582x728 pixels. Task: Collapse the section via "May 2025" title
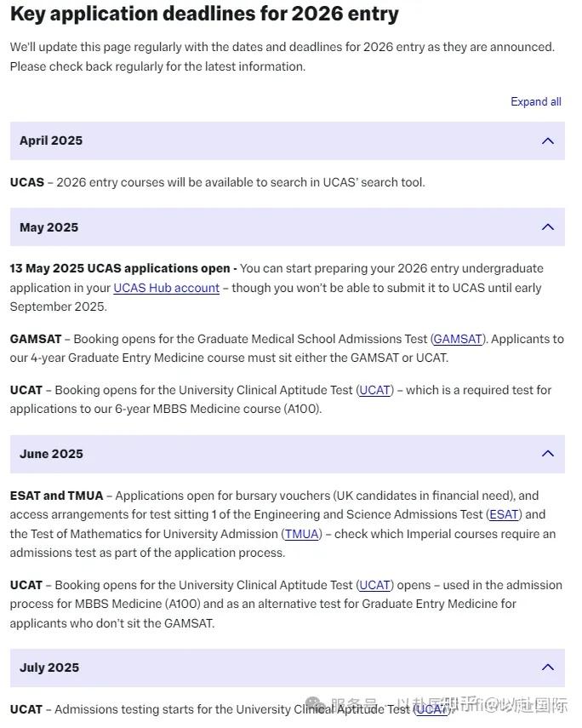48,227
